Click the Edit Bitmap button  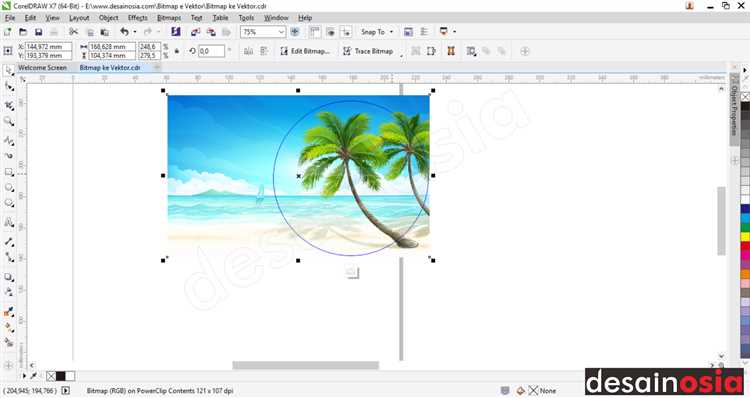click(305, 51)
